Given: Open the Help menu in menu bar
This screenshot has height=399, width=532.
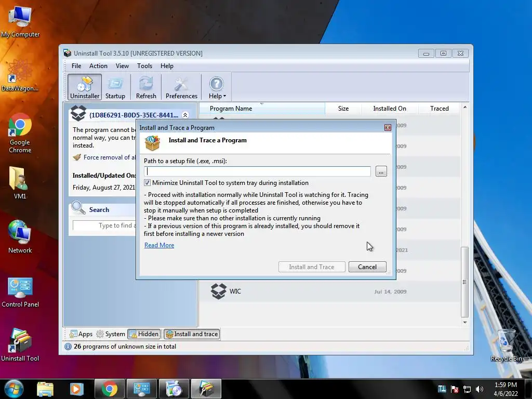Looking at the screenshot, I should click(167, 66).
